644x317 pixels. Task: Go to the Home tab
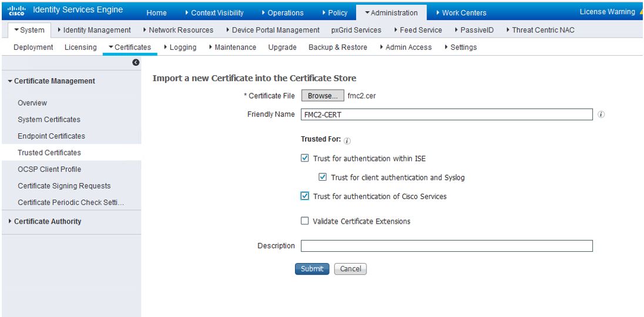point(156,13)
